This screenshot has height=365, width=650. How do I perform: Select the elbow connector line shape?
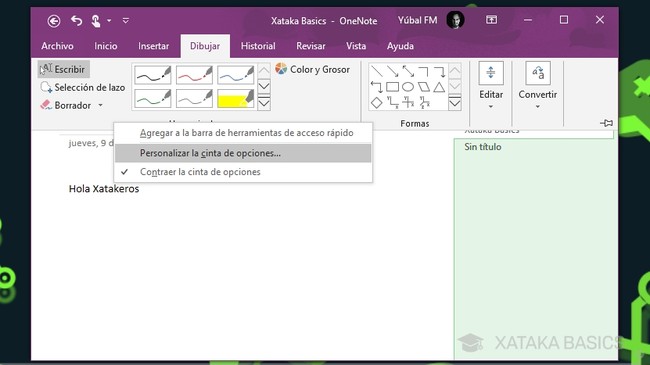(424, 71)
